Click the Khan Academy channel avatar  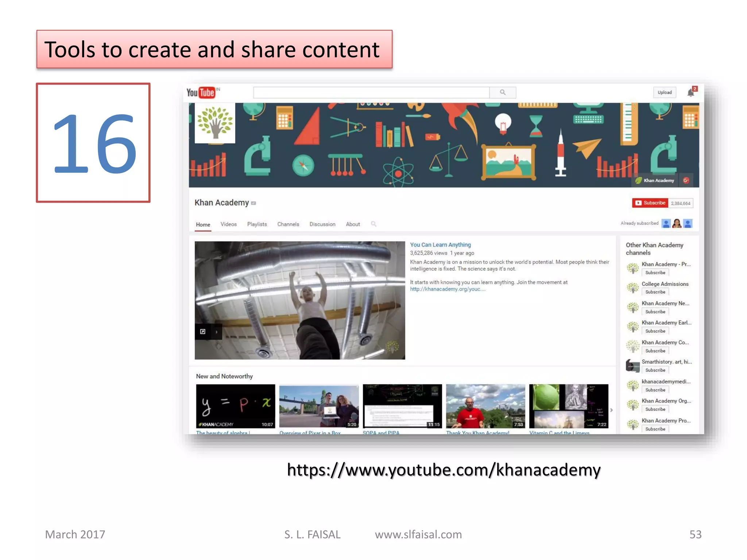[215, 123]
